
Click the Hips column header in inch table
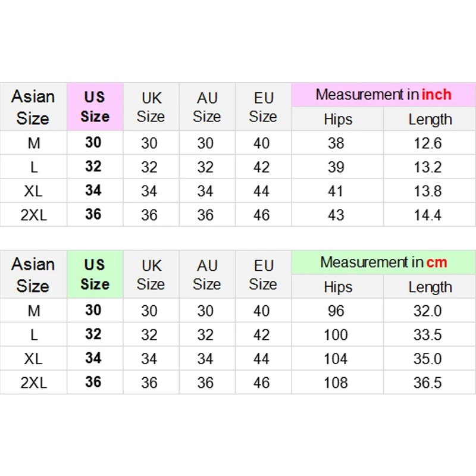[x=337, y=119]
